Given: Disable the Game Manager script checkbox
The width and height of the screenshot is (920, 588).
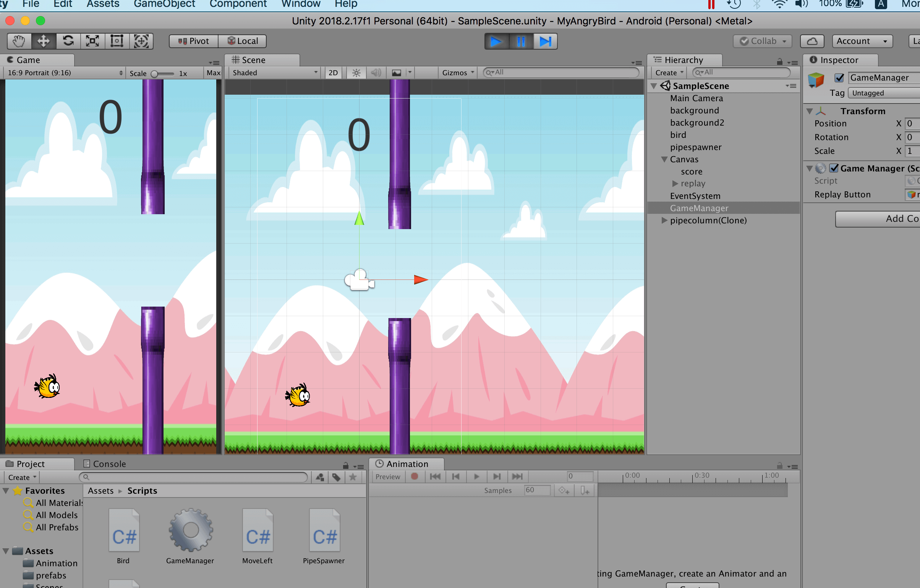Looking at the screenshot, I should tap(834, 168).
